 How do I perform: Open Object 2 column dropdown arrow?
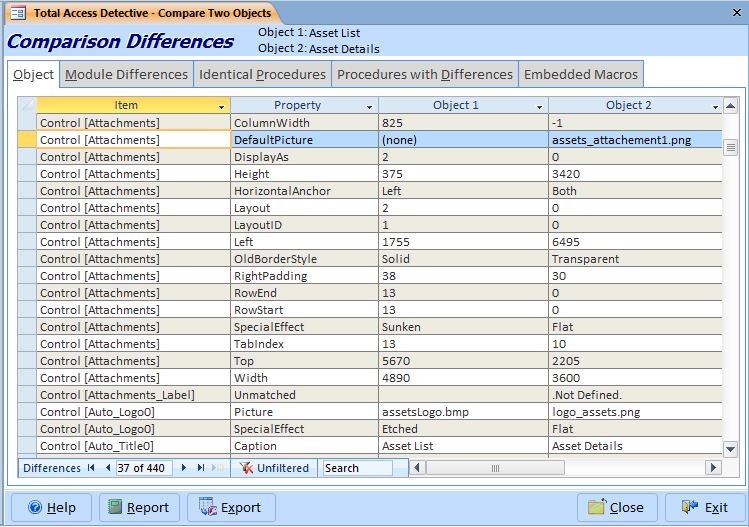click(x=715, y=106)
